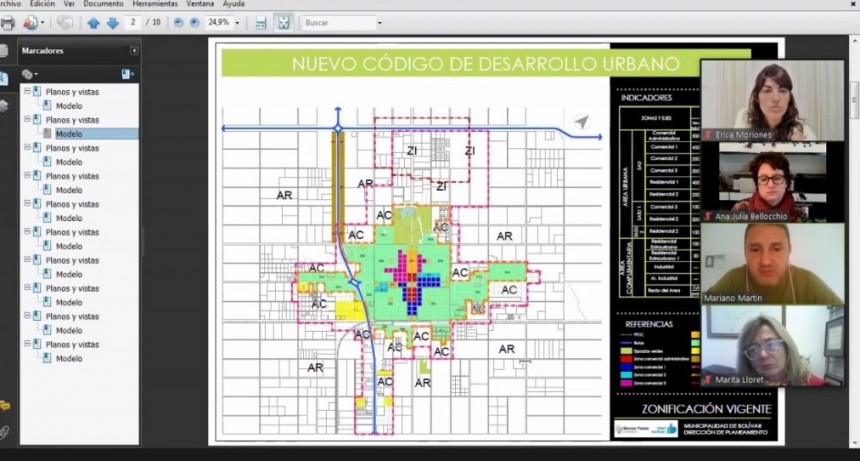Click the current page number field
Image resolution: width=860 pixels, height=461 pixels.
(x=134, y=22)
